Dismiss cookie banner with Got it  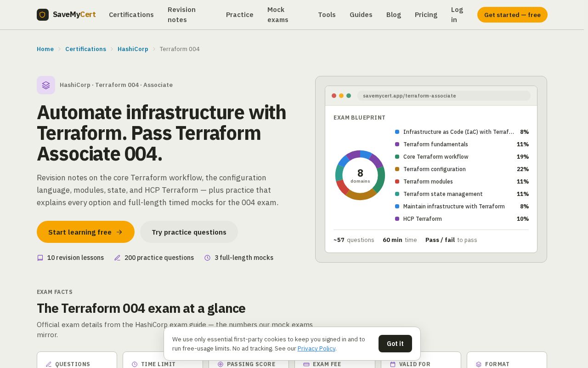pos(395,344)
